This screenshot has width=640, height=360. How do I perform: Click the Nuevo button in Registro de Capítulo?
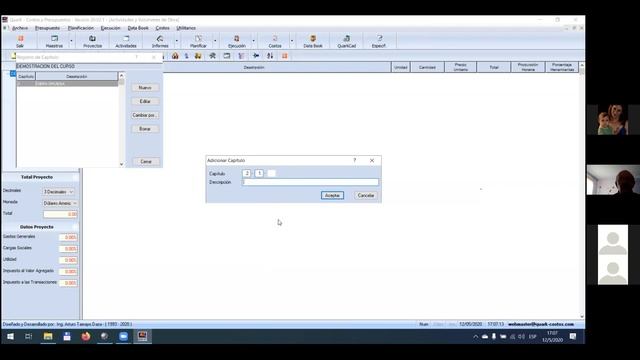coord(145,88)
